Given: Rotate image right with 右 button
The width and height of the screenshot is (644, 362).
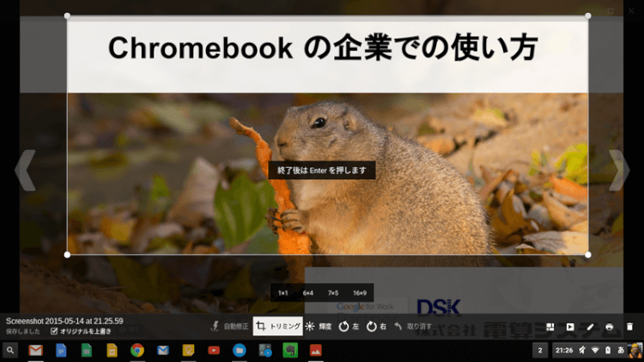Looking at the screenshot, I should coord(377,327).
